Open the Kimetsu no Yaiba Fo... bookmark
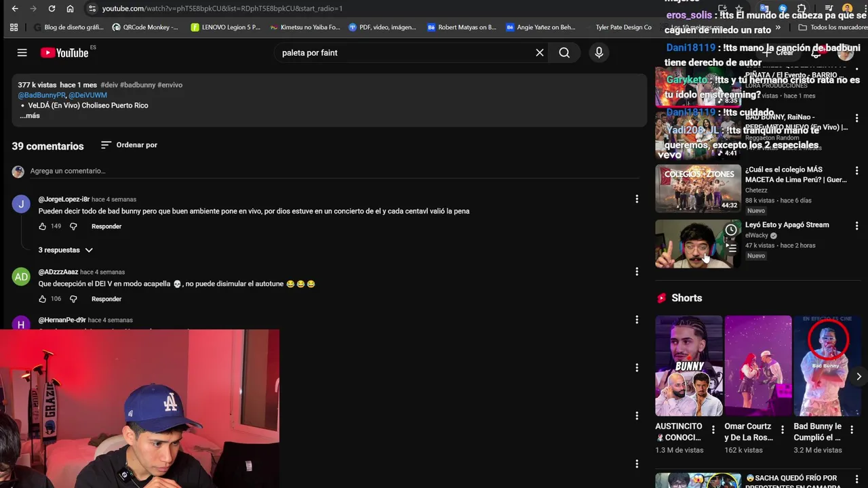This screenshot has width=868, height=488. click(305, 27)
